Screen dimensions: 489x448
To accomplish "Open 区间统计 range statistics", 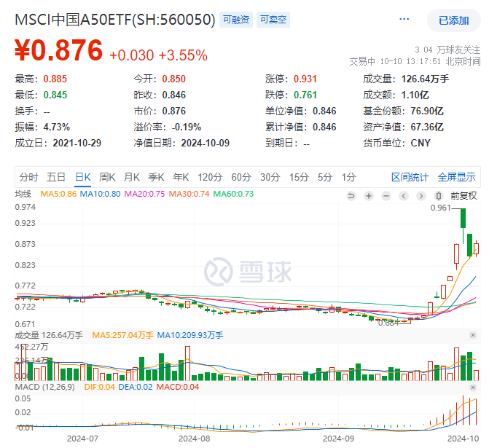I will click(x=410, y=177).
